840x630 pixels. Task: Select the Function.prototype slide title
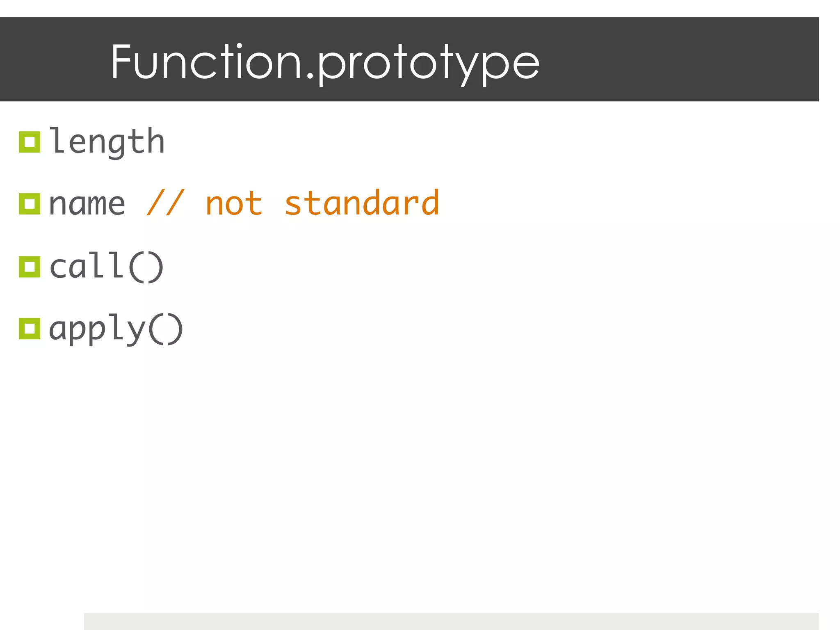(x=325, y=63)
